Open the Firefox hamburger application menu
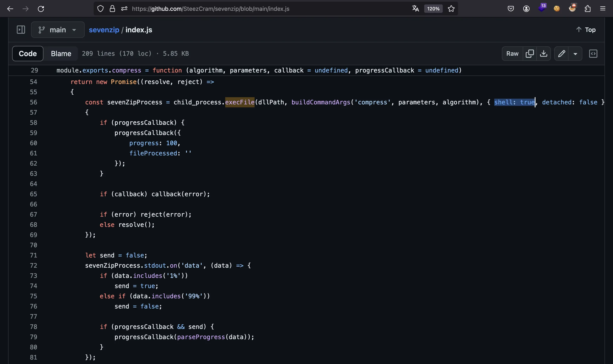The width and height of the screenshot is (613, 364). [x=603, y=9]
